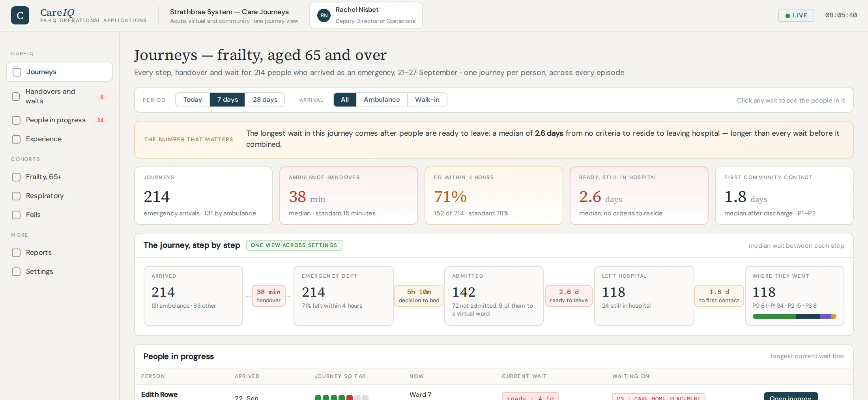This screenshot has height=400, width=868.
Task: Open the RN user avatar
Action: [x=324, y=15]
